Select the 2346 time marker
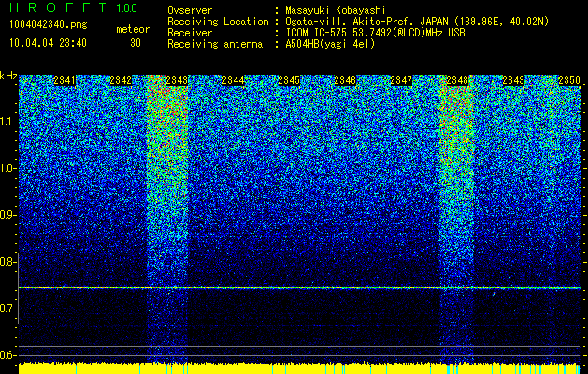 click(345, 80)
